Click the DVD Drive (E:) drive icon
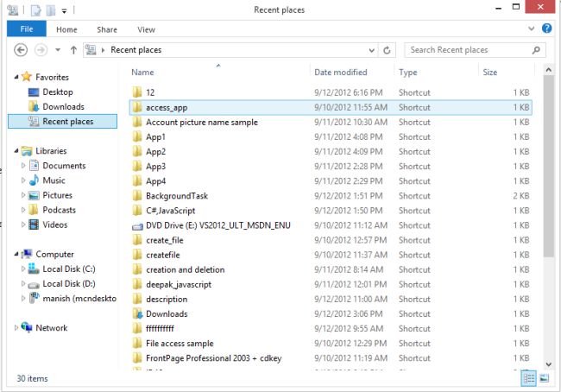Screen dimensions: 561x392 [x=137, y=226]
